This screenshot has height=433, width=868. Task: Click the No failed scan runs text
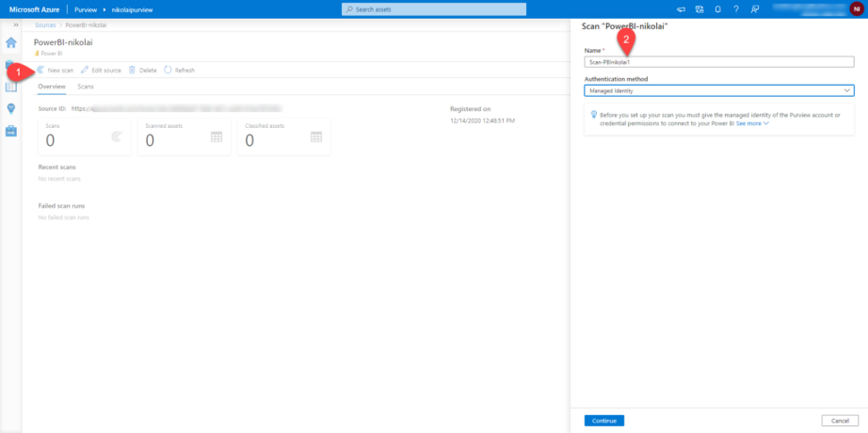tap(64, 217)
